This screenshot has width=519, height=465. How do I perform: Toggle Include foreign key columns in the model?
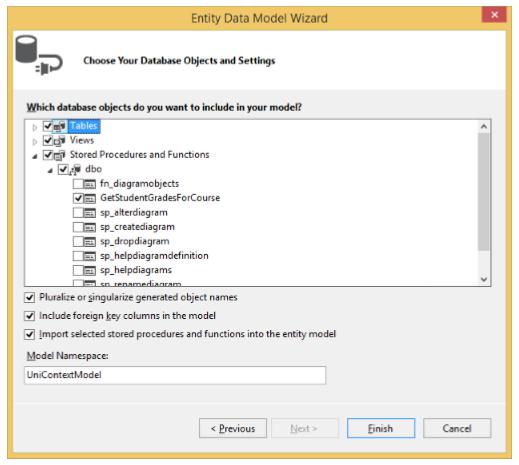[x=30, y=316]
